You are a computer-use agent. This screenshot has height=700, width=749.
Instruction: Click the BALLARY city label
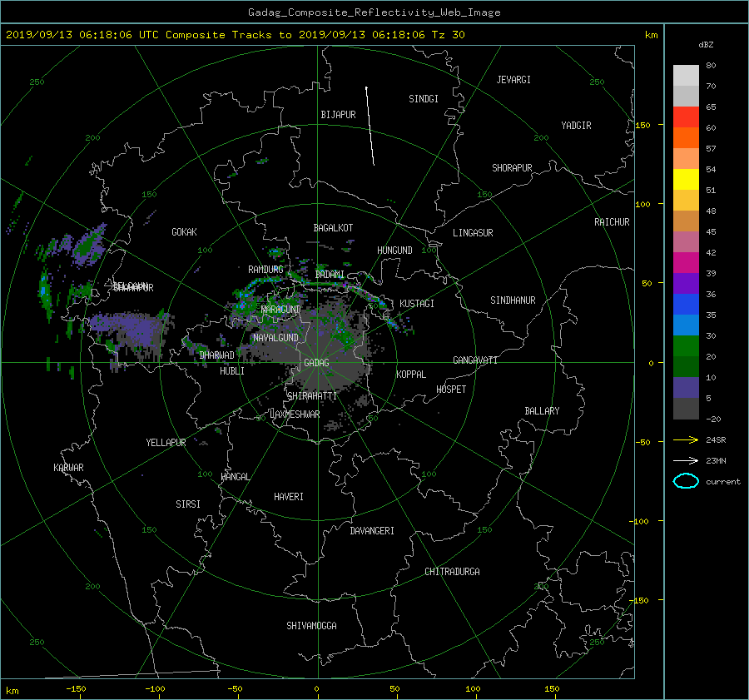click(x=542, y=411)
